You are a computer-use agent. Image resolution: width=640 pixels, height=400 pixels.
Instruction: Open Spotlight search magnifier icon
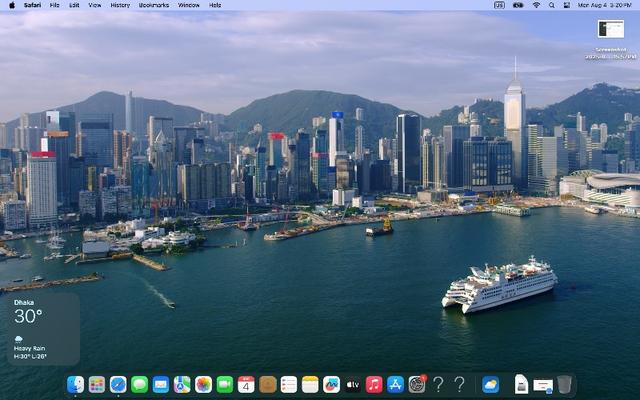551,5
